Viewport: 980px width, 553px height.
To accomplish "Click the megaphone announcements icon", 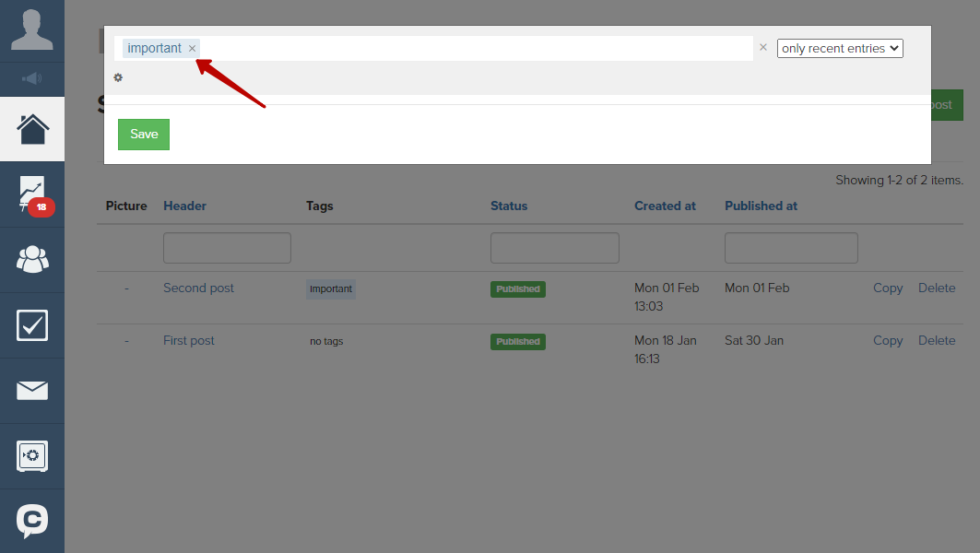I will (32, 78).
